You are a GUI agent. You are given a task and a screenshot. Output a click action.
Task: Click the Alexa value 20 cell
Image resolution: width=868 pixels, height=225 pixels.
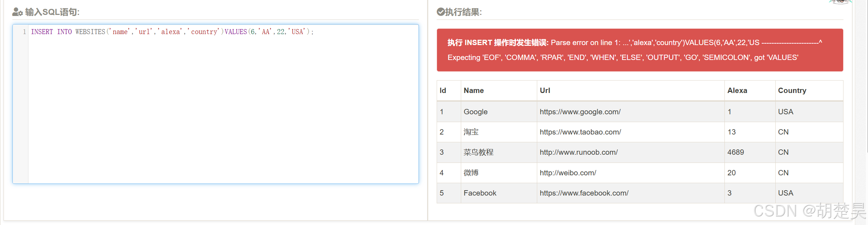click(x=750, y=173)
